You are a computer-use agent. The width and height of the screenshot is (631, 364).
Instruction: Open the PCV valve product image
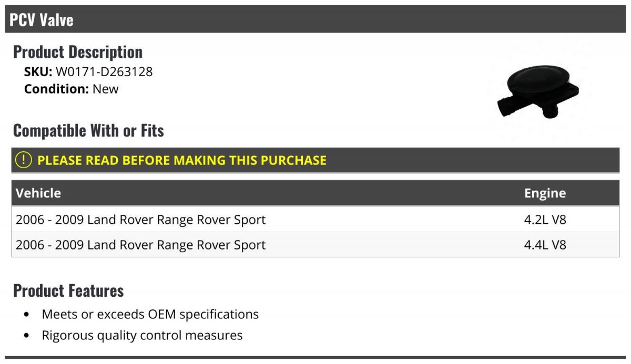click(x=538, y=93)
